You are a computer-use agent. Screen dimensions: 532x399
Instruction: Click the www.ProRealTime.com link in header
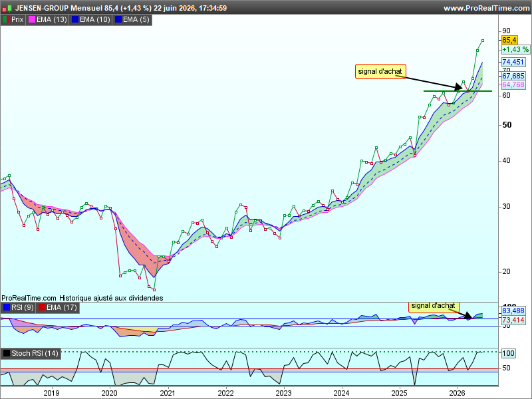(487, 8)
